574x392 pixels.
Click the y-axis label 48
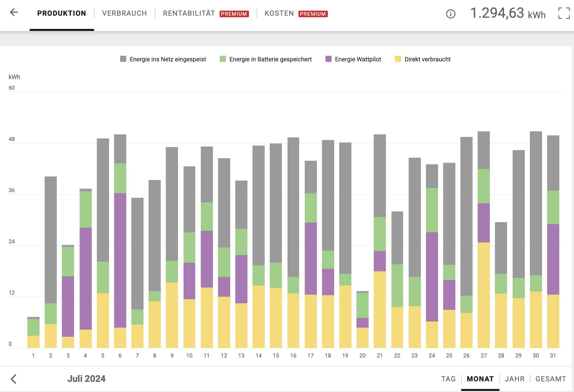[x=12, y=139]
